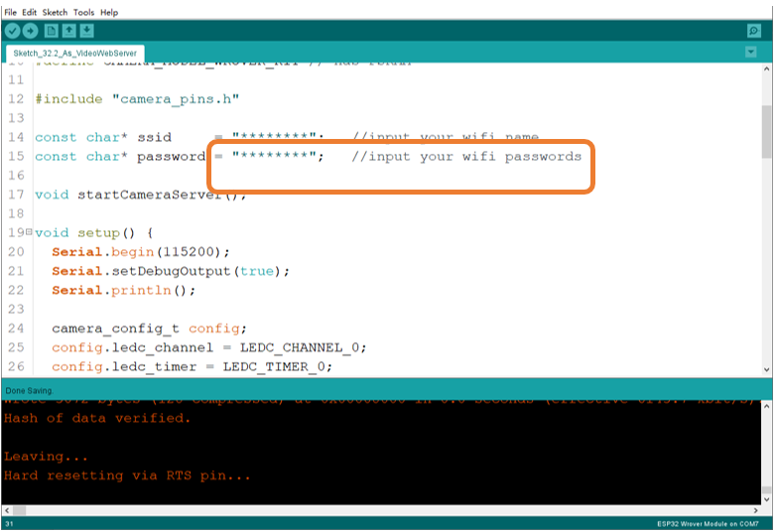Screen dimensions: 776x532
Task: Click 'ESP32 Wrover Module on COM7' in status bar
Action: coord(708,524)
